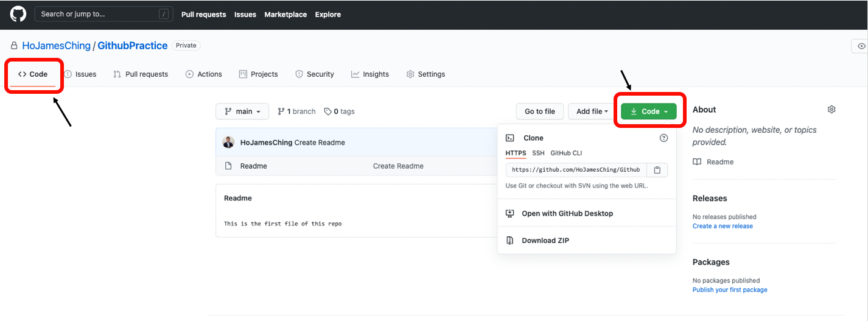The image size is (868, 321).
Task: Click the Go to file button
Action: point(540,111)
